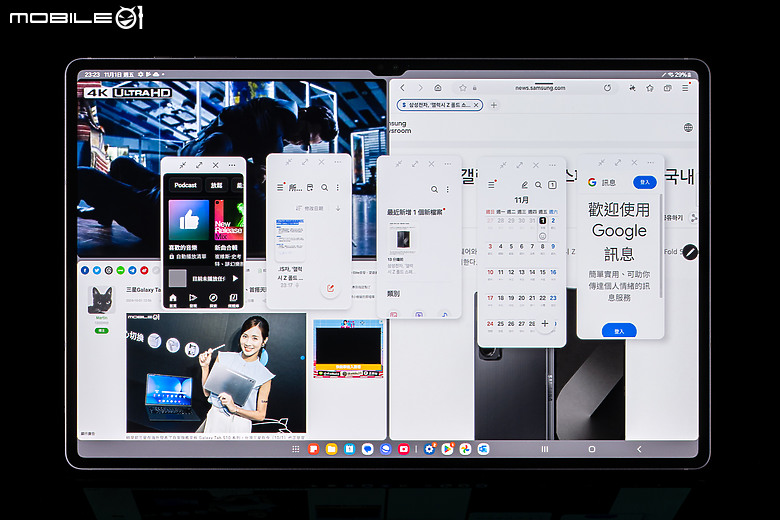Open the PDF import icon in Notes

(x=310, y=188)
